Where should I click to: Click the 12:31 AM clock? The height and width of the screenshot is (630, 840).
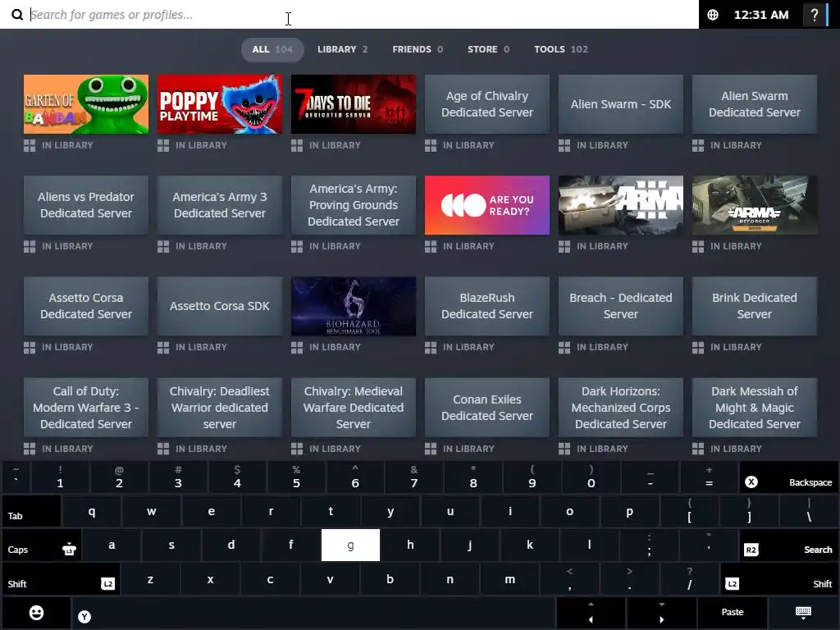(x=760, y=15)
